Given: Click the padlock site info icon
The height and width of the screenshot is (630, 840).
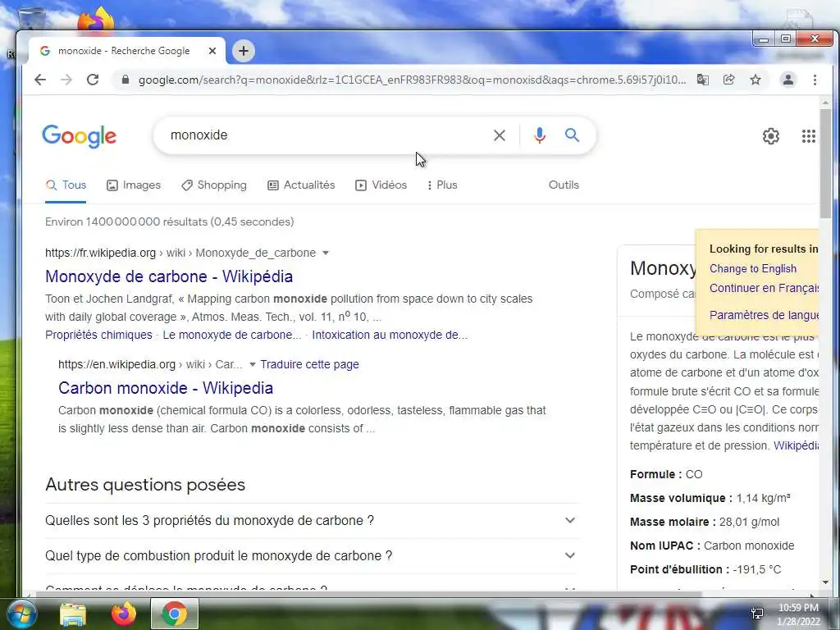Looking at the screenshot, I should 126,80.
